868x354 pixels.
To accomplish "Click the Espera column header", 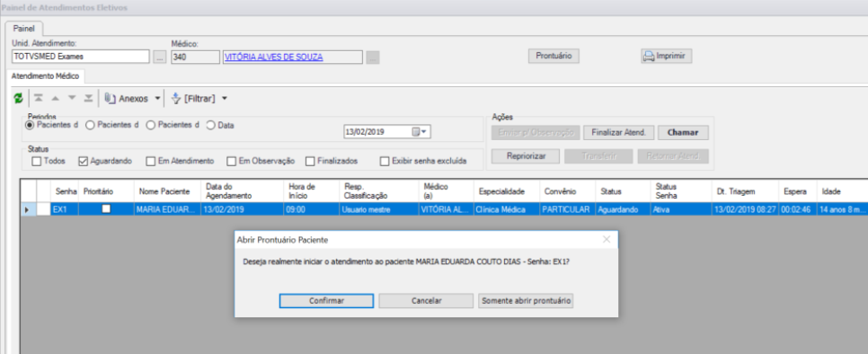I will click(x=798, y=191).
